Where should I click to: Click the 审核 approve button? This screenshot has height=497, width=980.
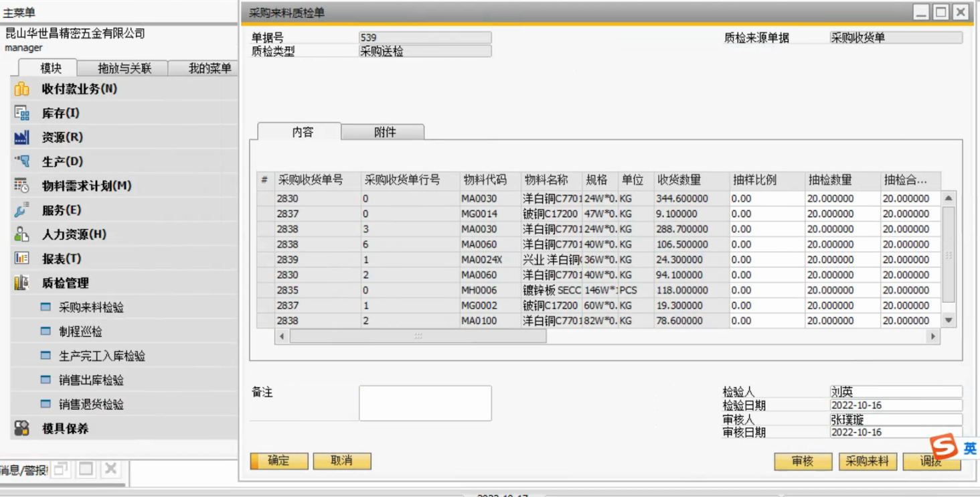pyautogui.click(x=803, y=461)
